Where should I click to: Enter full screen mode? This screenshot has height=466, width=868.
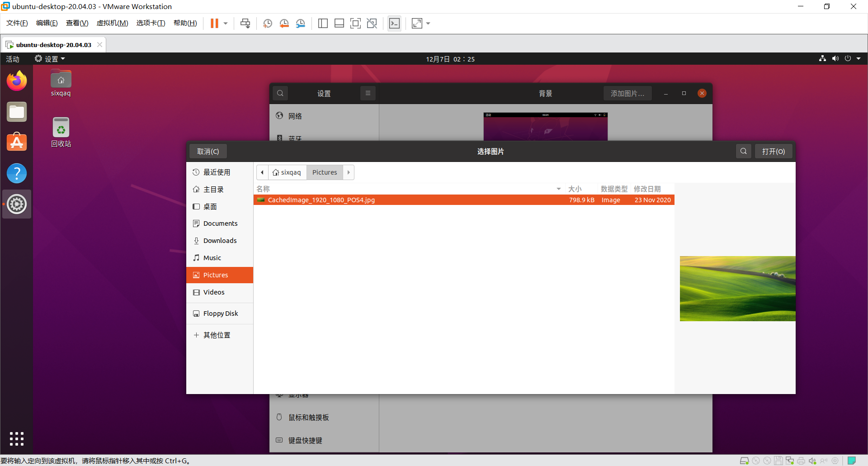[356, 23]
